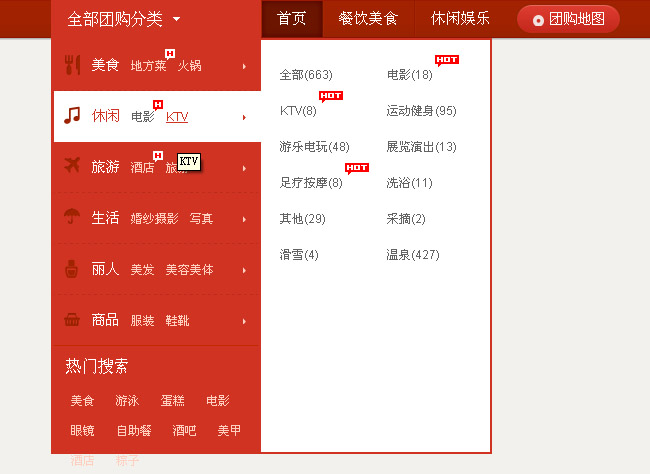Expand the 美食 category arrow
Image resolution: width=650 pixels, height=474 pixels.
244,66
